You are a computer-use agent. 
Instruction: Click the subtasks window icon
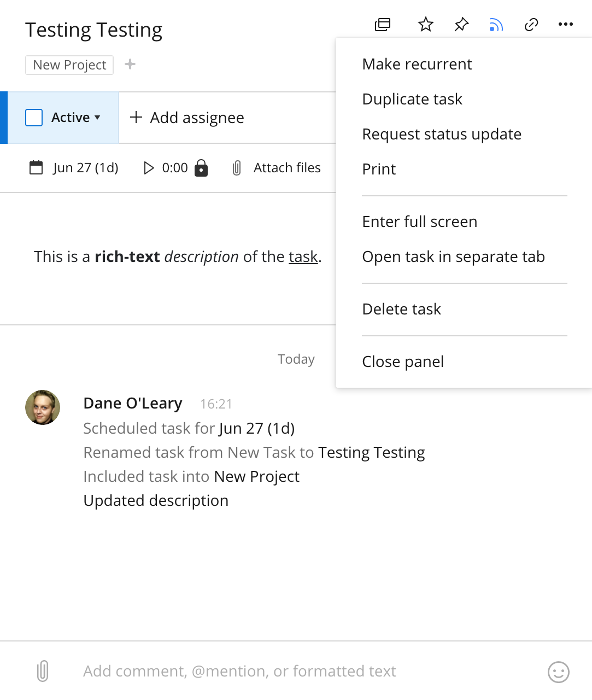click(383, 25)
